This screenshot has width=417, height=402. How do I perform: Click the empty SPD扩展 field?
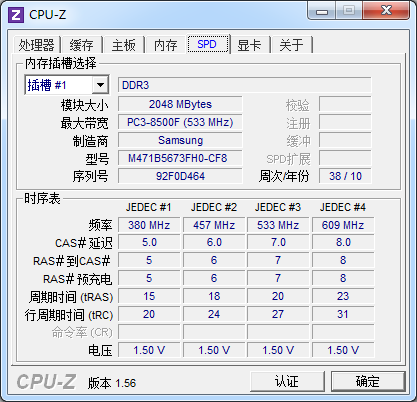tap(345, 158)
